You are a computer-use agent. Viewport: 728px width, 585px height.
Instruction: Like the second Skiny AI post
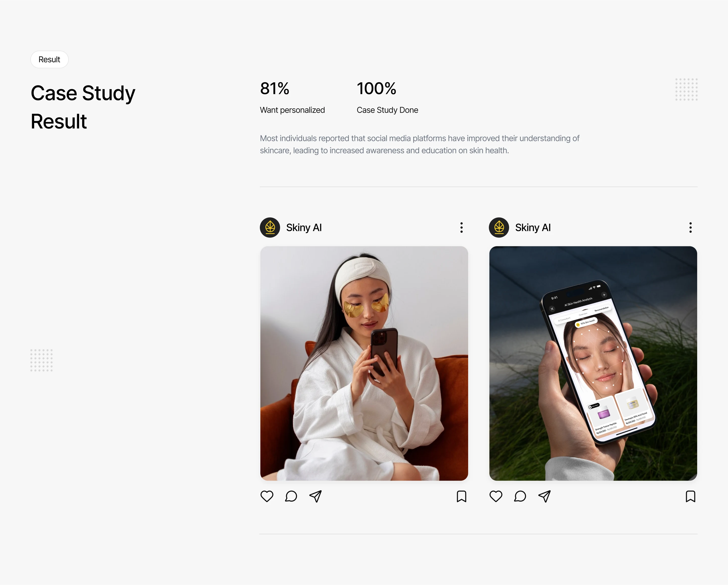point(496,496)
